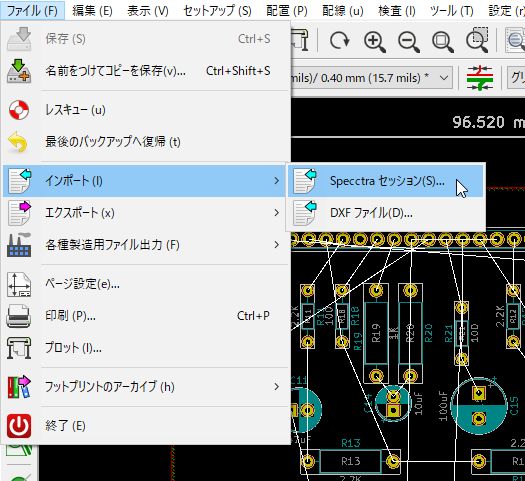Select ページ設定(e)... menu item
This screenshot has height=481, width=525.
pos(145,284)
